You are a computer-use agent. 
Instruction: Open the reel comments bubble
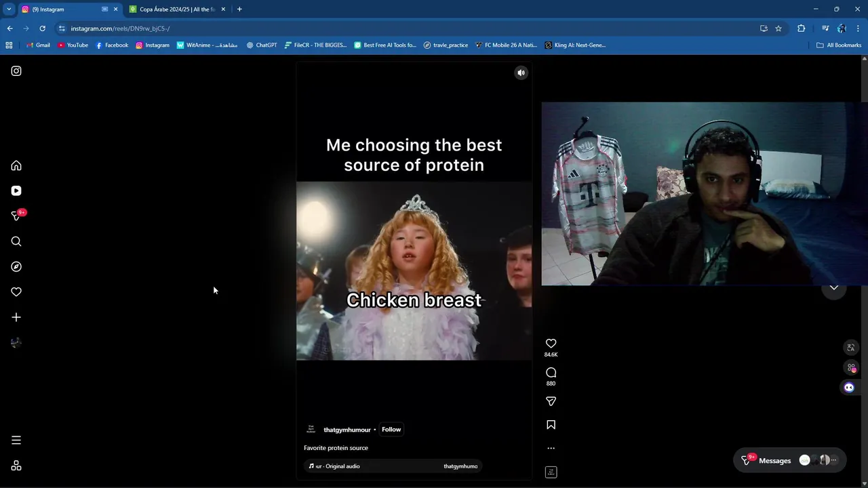coord(551,373)
